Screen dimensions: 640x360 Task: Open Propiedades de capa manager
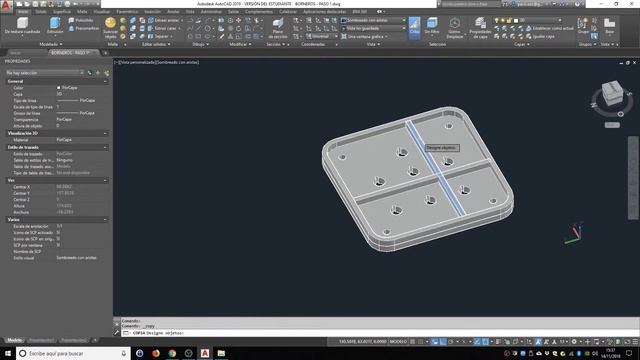click(480, 28)
